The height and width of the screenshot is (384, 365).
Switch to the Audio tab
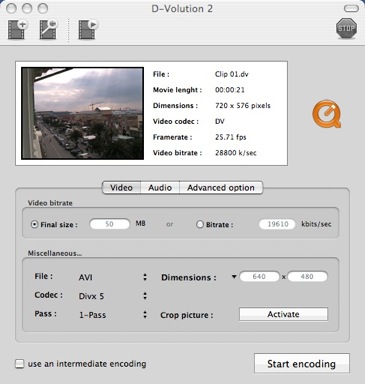(160, 188)
